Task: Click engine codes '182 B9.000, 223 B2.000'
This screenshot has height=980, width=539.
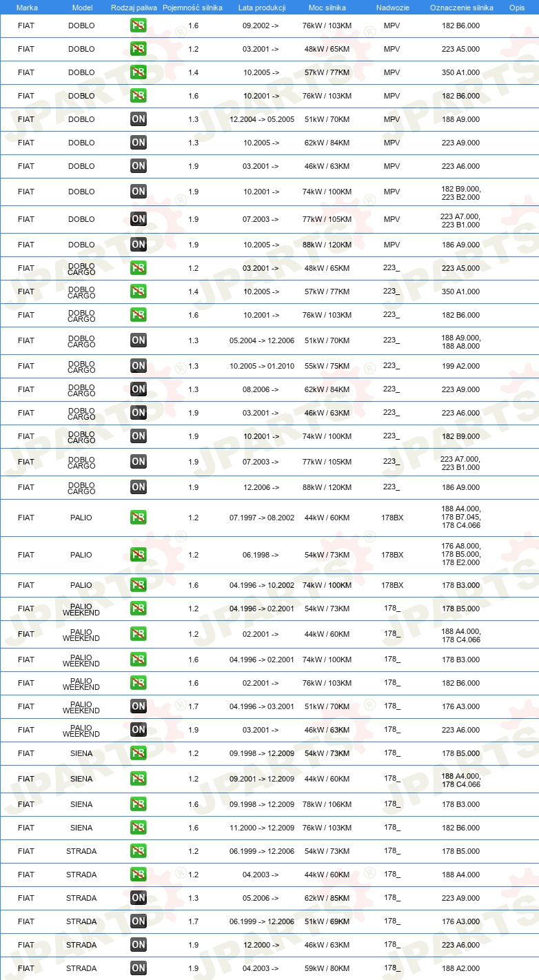Action: tap(461, 192)
